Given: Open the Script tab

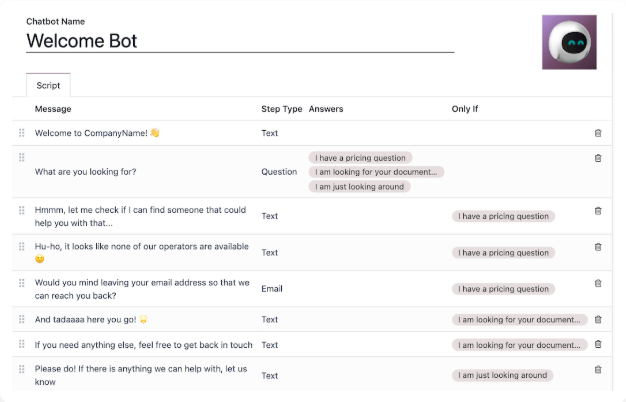Looking at the screenshot, I should pos(48,86).
